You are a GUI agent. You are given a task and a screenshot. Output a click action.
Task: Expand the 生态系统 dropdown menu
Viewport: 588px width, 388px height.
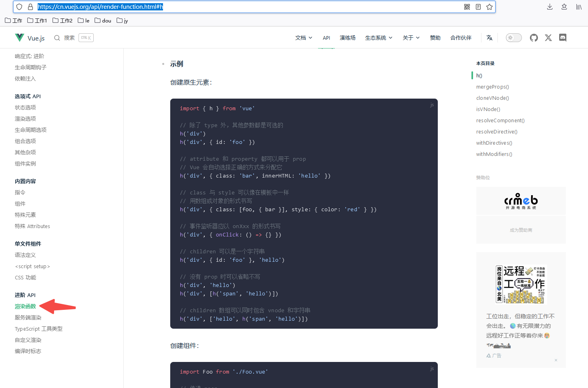click(x=378, y=37)
